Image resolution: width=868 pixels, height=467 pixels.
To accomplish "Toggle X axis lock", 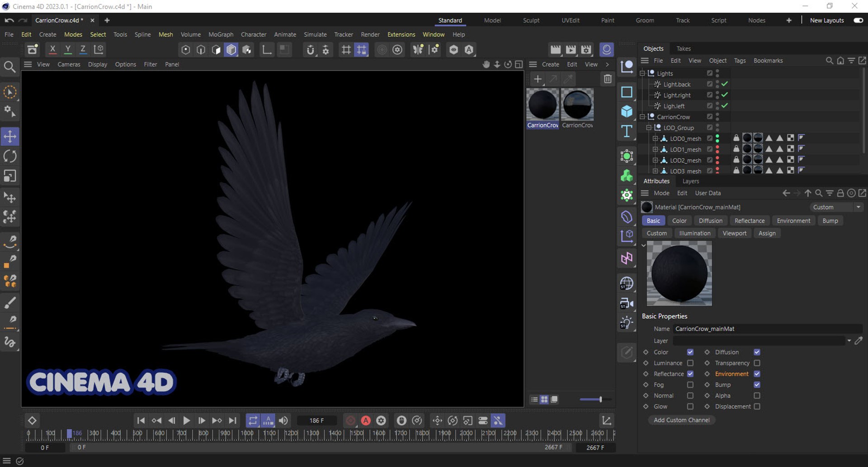I will (x=52, y=49).
